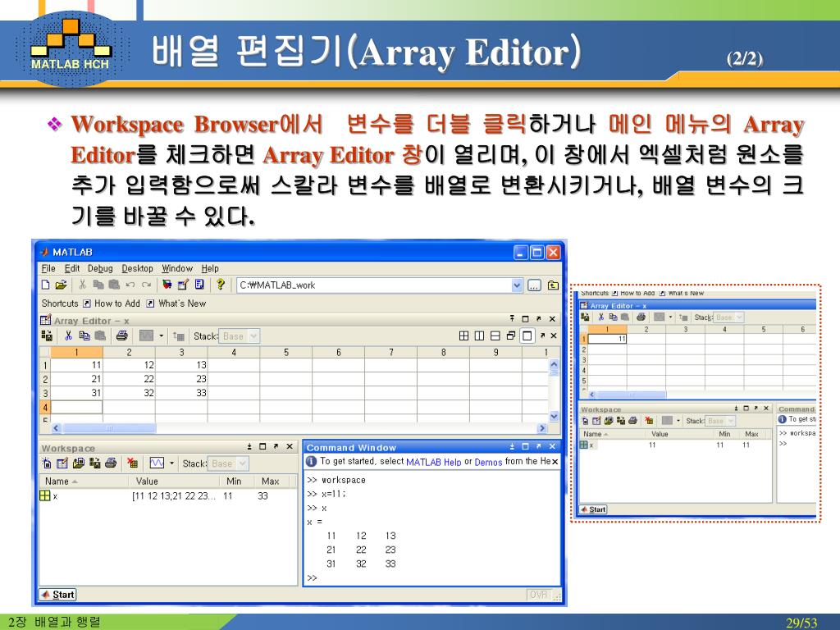This screenshot has width=840, height=630.
Task: Click the yellow question mark Help icon
Action: pos(221,285)
